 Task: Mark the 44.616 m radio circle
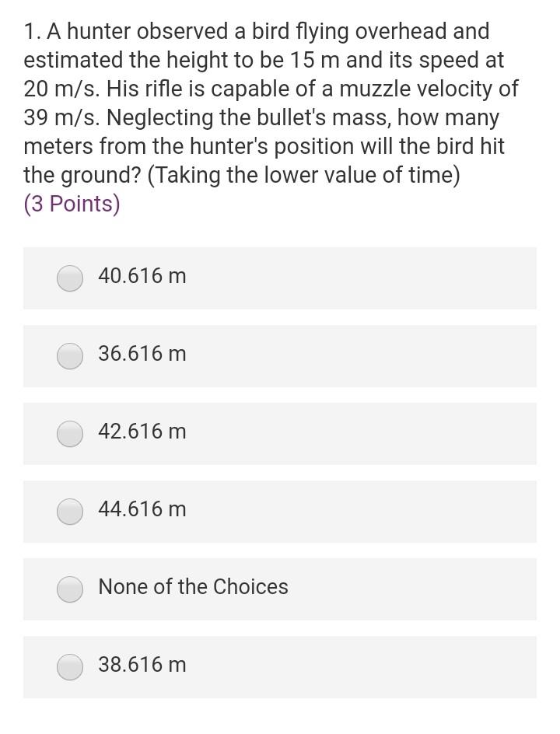click(70, 512)
